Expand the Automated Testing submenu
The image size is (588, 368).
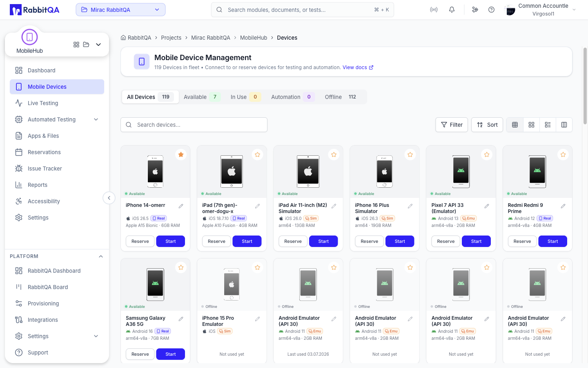pos(96,119)
